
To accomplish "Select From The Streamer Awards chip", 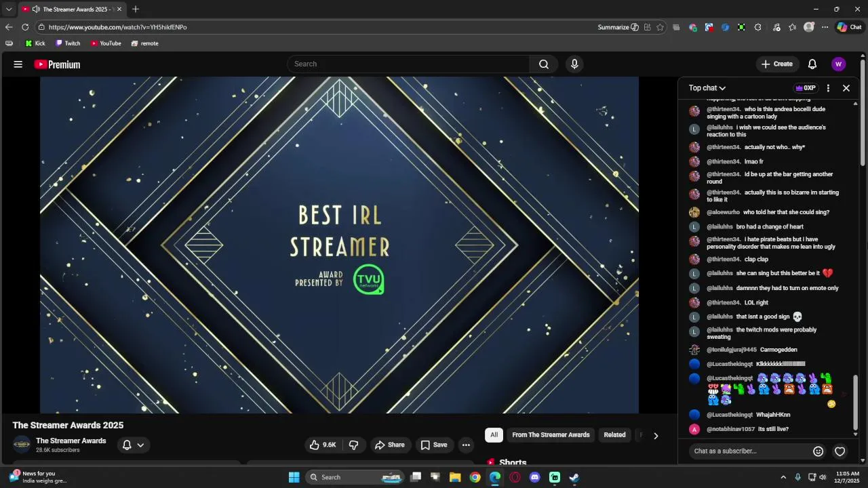I will click(551, 435).
